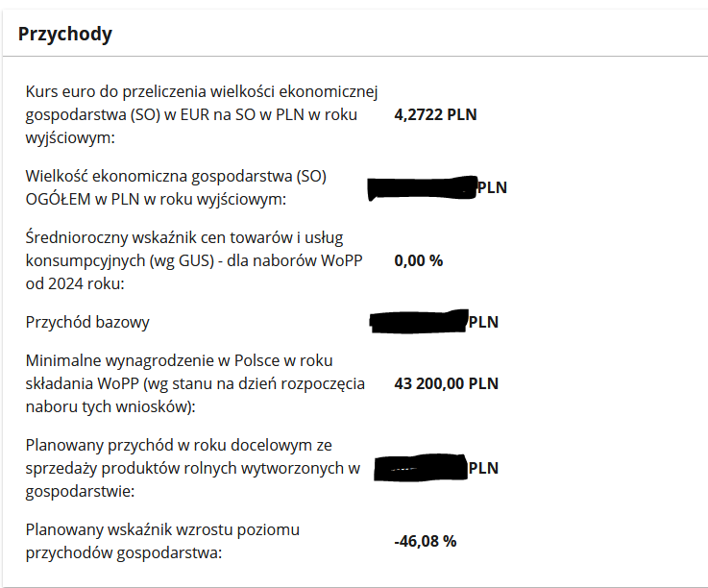This screenshot has height=588, width=708.
Task: Click the PLN unit after Wielkość ekonomiczna value
Action: (x=492, y=187)
